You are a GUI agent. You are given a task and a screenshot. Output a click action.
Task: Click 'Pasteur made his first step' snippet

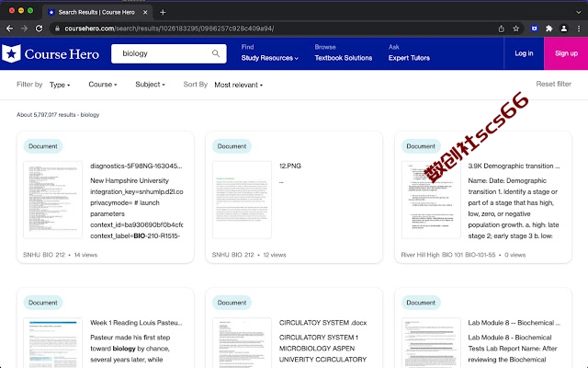130,338
